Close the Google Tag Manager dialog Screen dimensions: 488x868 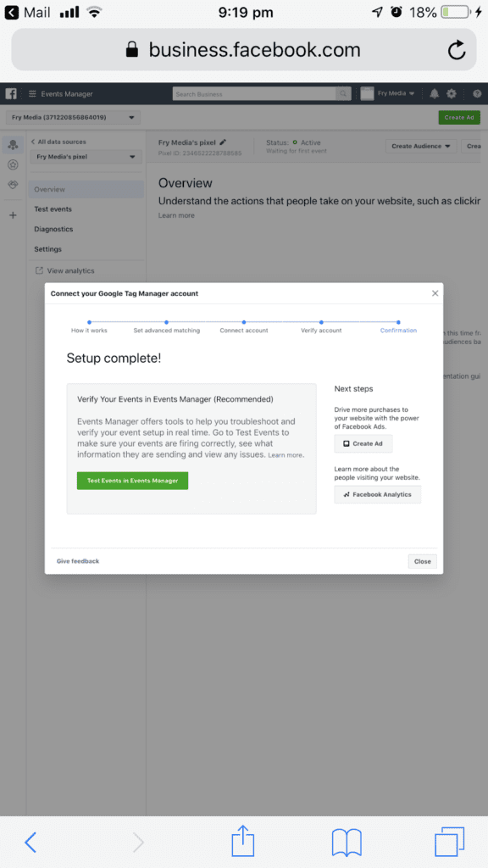point(435,293)
